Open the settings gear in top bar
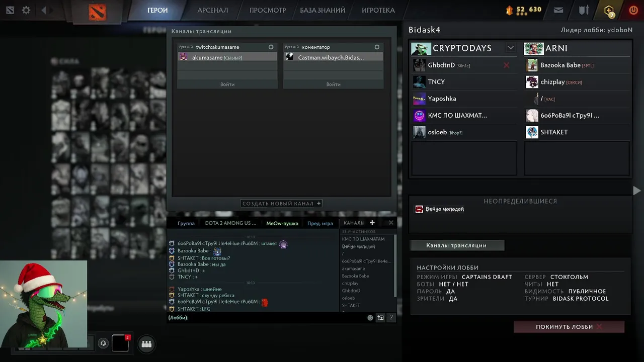 tap(26, 10)
